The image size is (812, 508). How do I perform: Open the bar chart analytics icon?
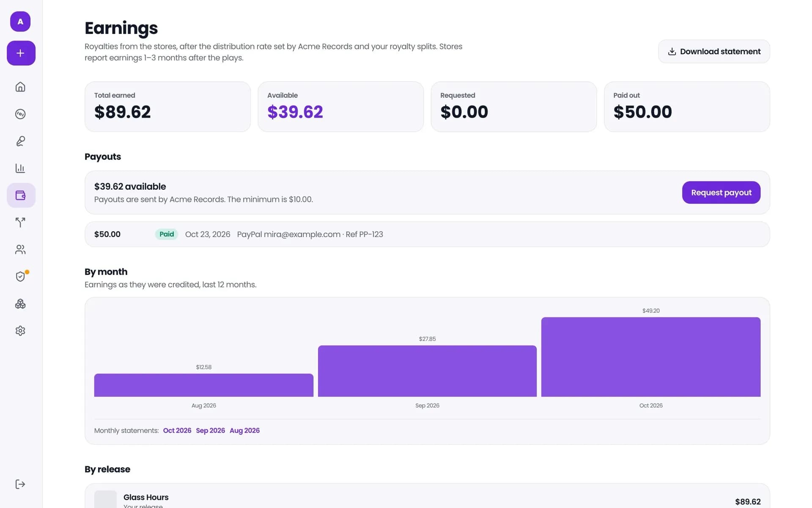coord(20,168)
